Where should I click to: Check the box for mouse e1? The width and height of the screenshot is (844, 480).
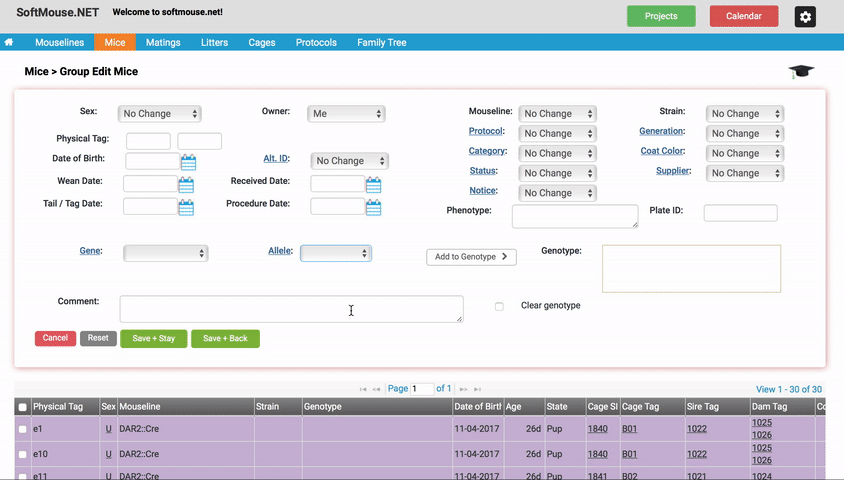click(23, 429)
